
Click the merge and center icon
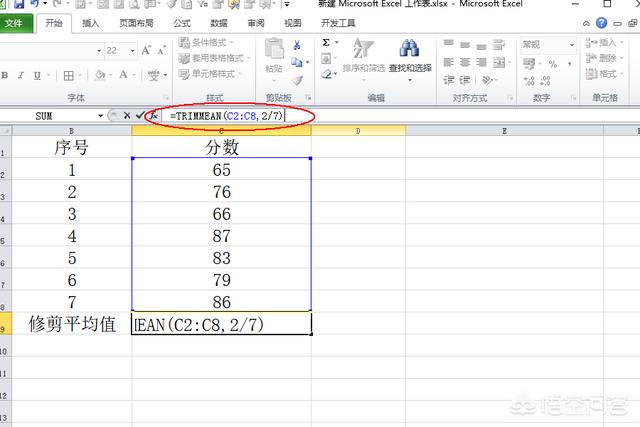(x=499, y=62)
